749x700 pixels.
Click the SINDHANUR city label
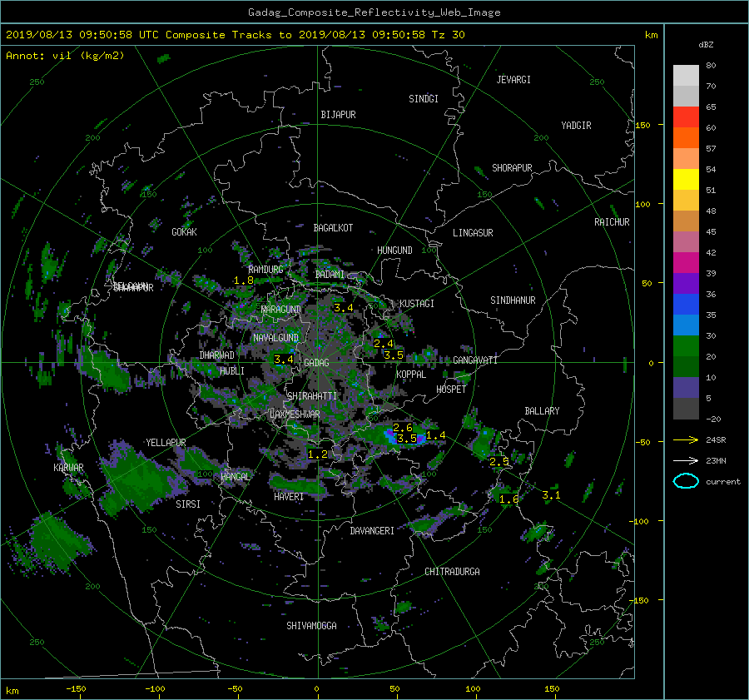513,300
